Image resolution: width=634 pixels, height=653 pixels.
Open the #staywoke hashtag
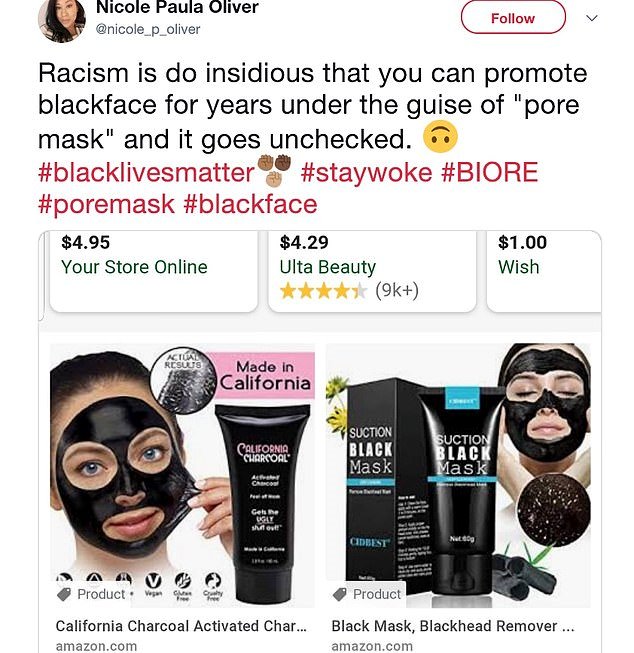[x=367, y=172]
